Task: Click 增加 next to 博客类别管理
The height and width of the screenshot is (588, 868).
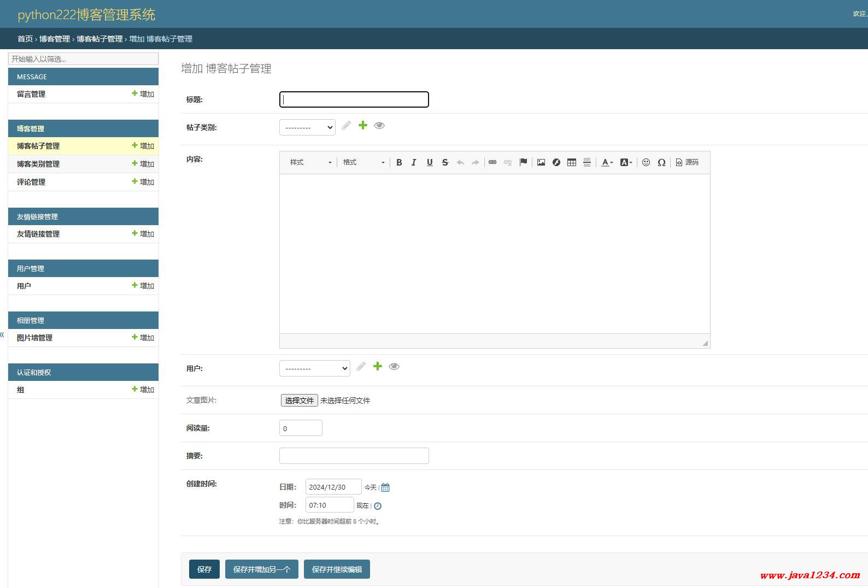Action: pos(143,164)
